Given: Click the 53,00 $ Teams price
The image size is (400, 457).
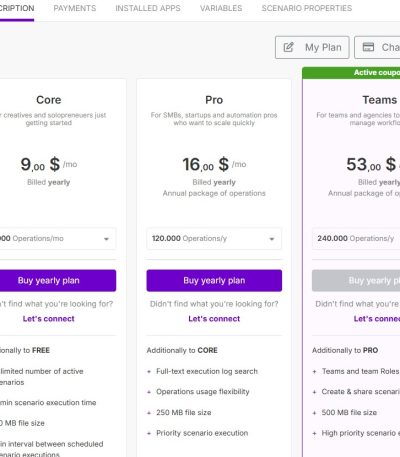Looking at the screenshot, I should pos(371,164).
